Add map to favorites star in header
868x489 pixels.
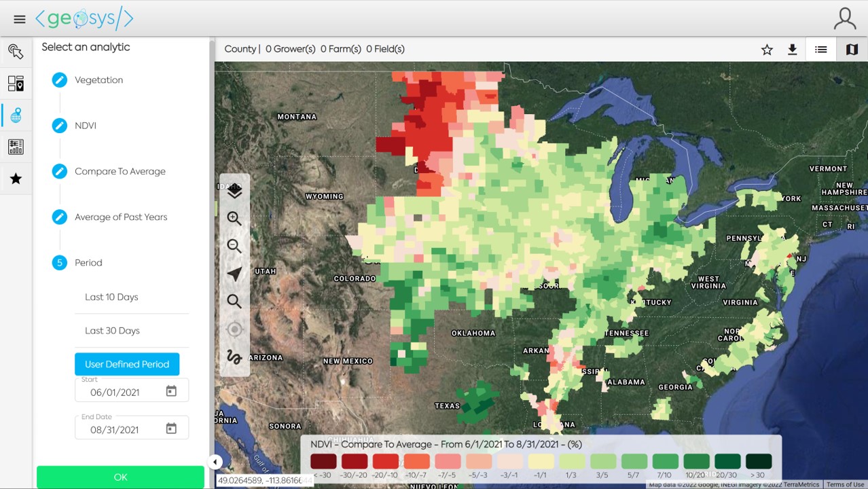click(767, 50)
